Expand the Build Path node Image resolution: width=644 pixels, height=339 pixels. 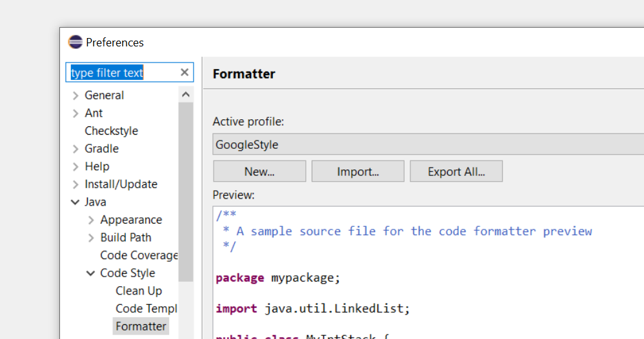point(91,238)
